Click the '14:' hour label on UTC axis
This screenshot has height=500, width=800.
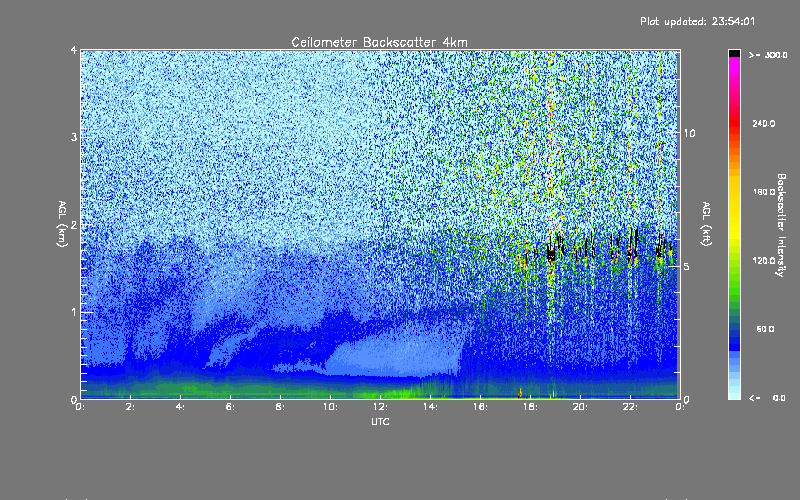click(430, 407)
